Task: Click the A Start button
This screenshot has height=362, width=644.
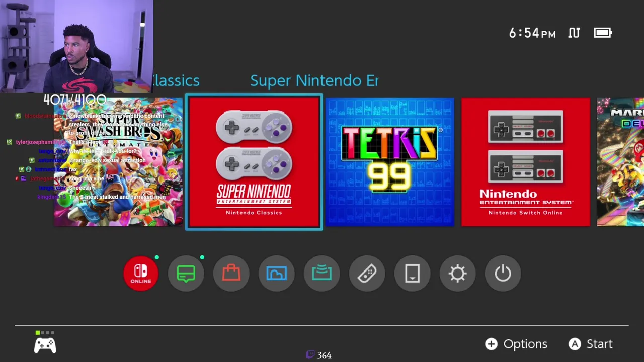Action: click(591, 344)
